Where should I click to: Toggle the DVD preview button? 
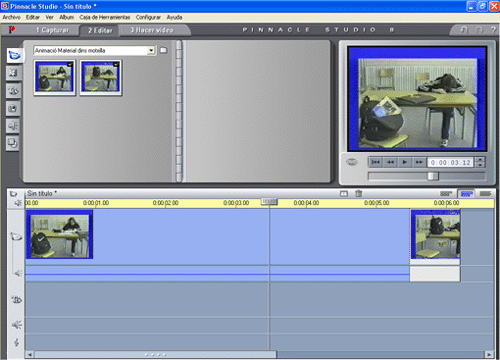pos(352,162)
